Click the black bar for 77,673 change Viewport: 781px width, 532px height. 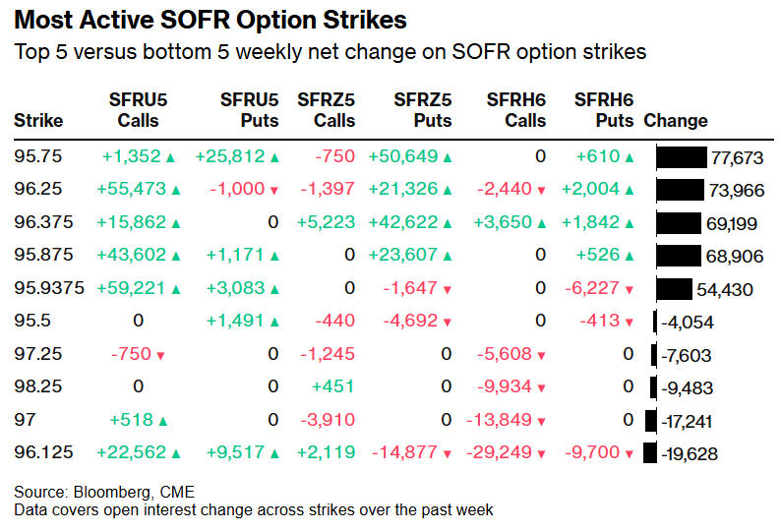[682, 157]
